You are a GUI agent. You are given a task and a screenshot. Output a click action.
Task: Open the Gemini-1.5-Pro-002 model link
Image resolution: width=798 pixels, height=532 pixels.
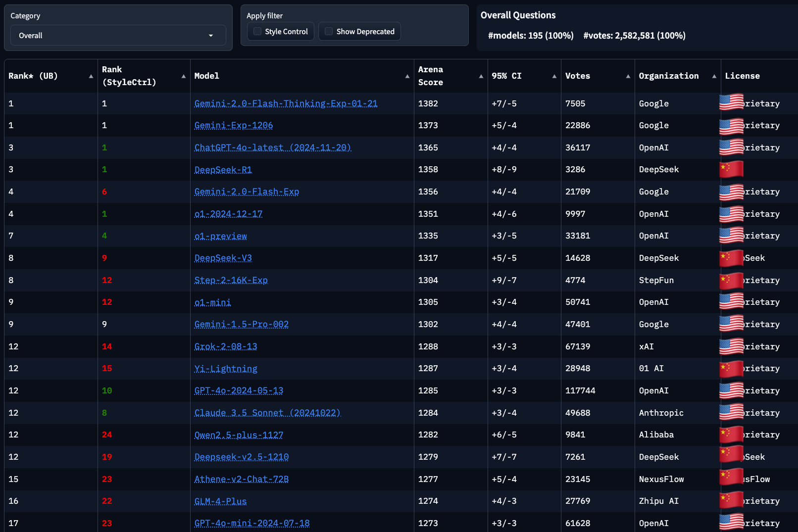242,324
